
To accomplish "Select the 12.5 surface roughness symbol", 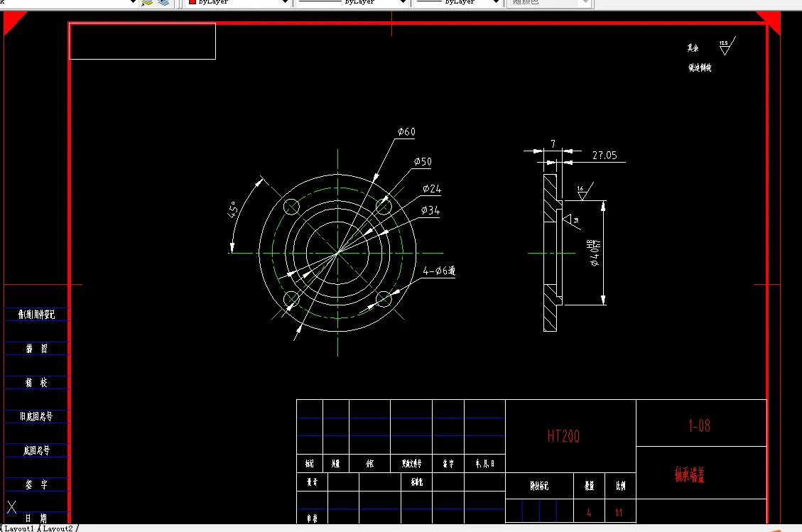I will (x=727, y=46).
